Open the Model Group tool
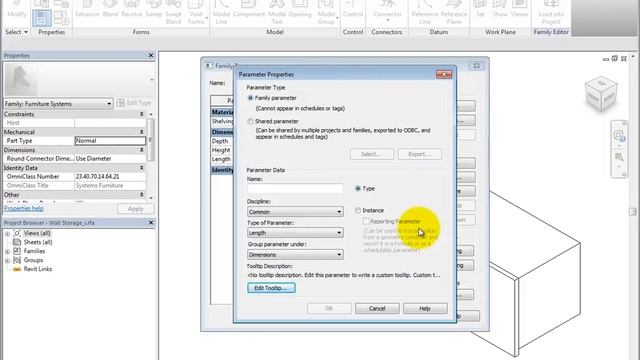The image size is (640, 360). coord(326,13)
